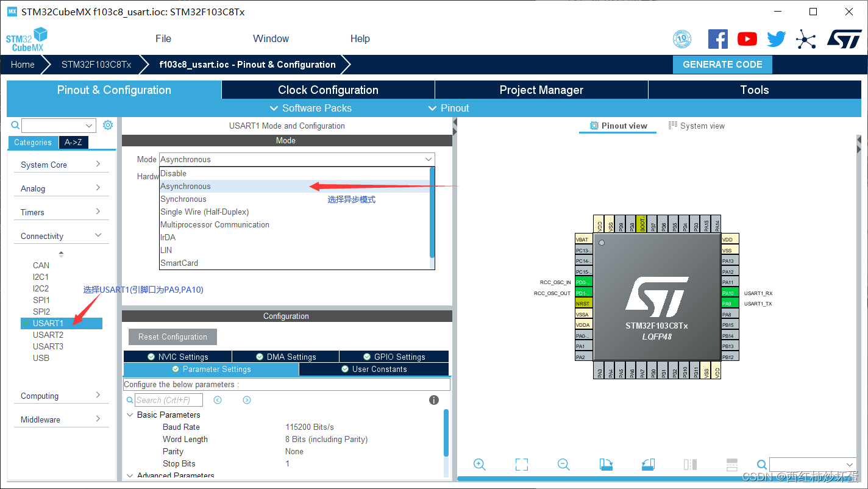Rotate the chip view clockwise

point(606,465)
